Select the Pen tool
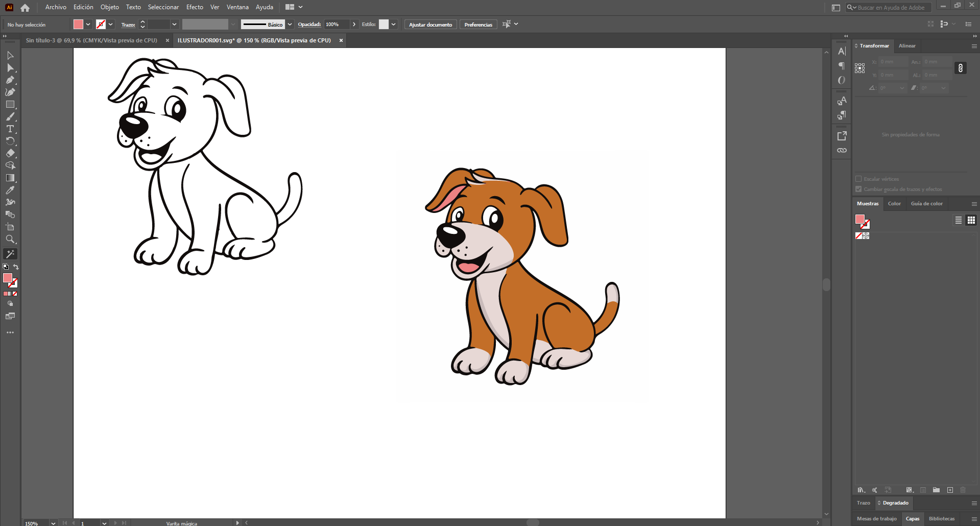980x526 pixels. 10,80
